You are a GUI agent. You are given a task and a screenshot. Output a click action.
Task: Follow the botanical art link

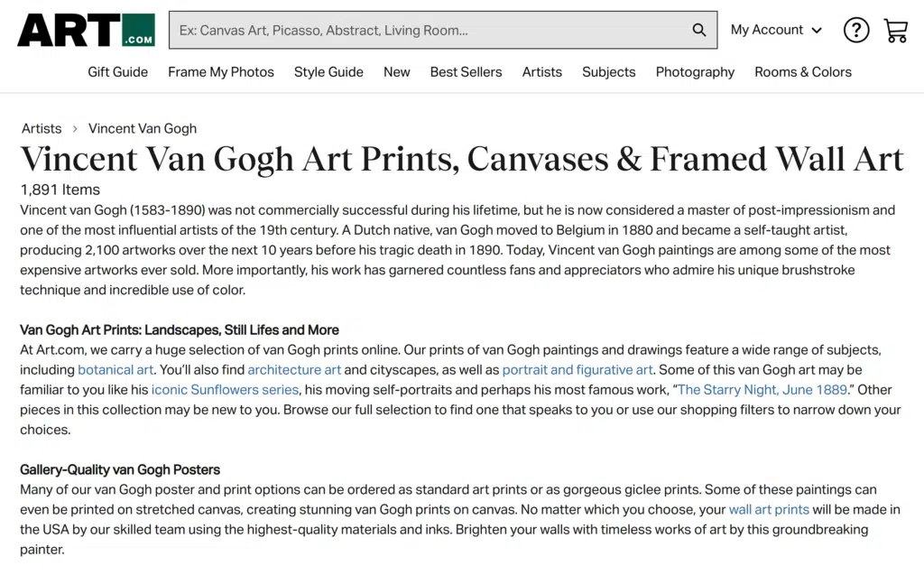(115, 370)
